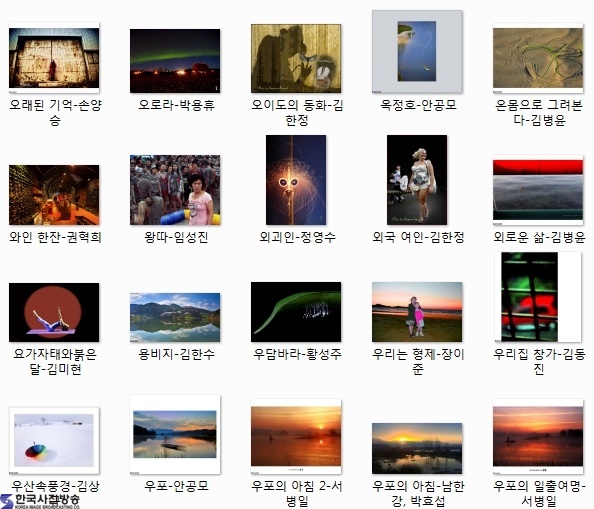Select the 옥정호-안공모 photo thumbnail
Viewport: 594px width, 509px height.
click(417, 52)
